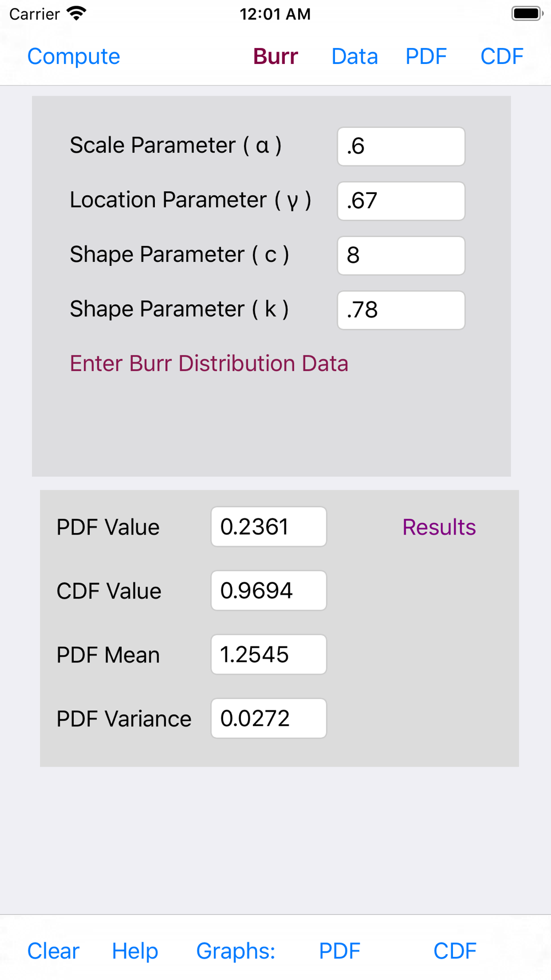Focus the Scale Parameter input field
The height and width of the screenshot is (980, 551).
pos(401,147)
